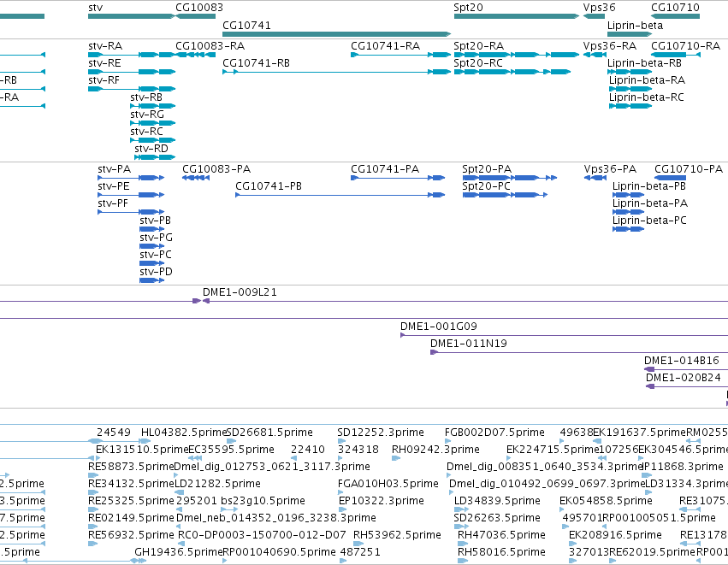The width and height of the screenshot is (728, 565).
Task: Select the Spt20 gene bar
Action: (x=517, y=16)
